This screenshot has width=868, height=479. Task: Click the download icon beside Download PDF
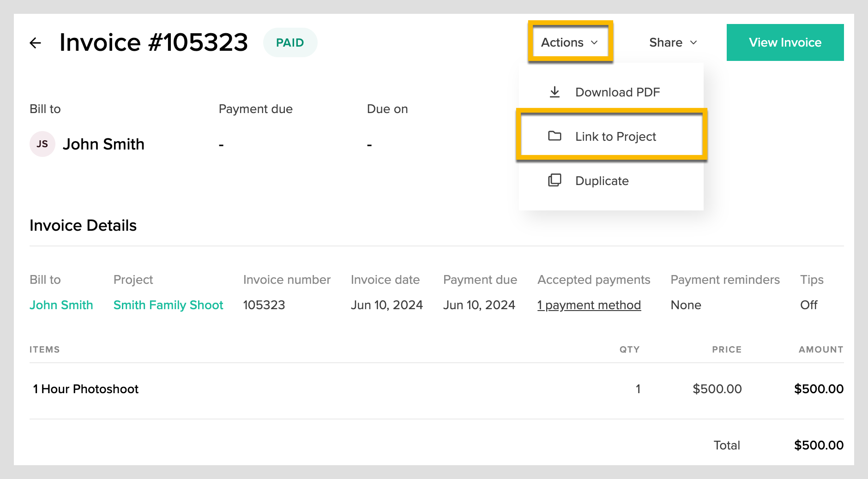point(555,92)
